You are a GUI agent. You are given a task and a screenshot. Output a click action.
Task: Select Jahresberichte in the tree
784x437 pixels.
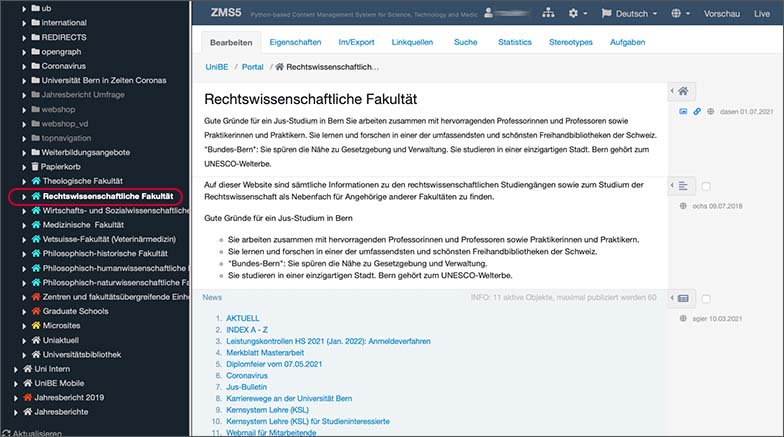click(61, 412)
